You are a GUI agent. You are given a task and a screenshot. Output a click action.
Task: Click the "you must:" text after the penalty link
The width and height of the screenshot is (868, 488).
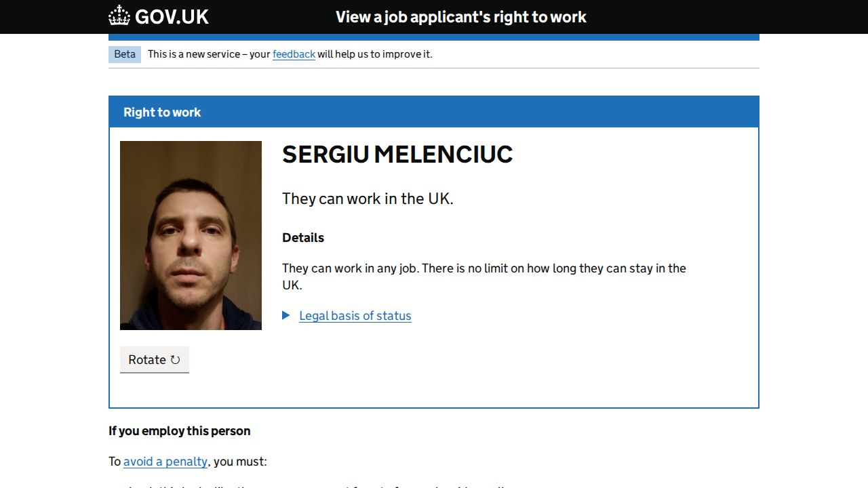point(240,462)
